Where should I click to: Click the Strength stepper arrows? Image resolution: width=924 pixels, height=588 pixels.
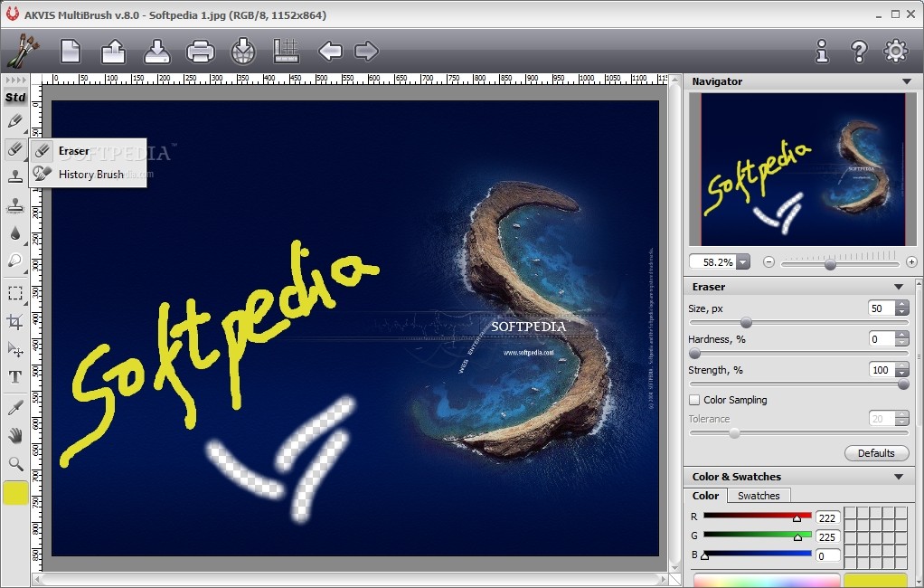point(901,369)
